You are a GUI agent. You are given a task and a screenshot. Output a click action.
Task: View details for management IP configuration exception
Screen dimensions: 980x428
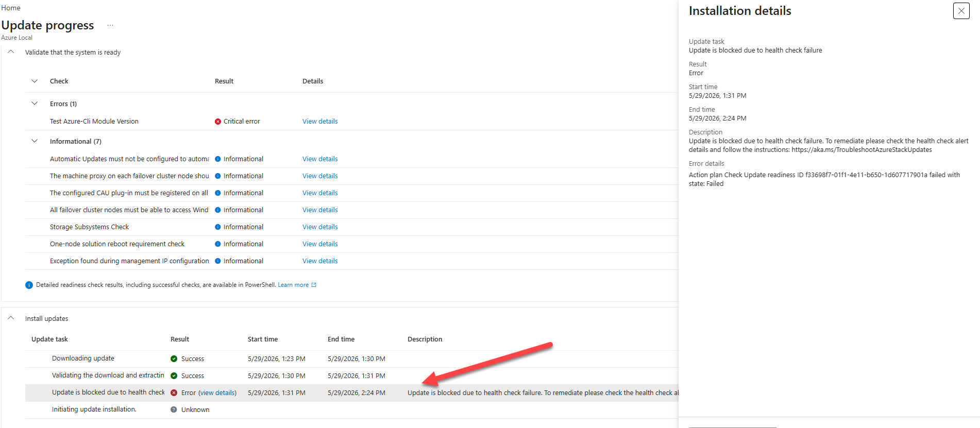[x=320, y=261]
